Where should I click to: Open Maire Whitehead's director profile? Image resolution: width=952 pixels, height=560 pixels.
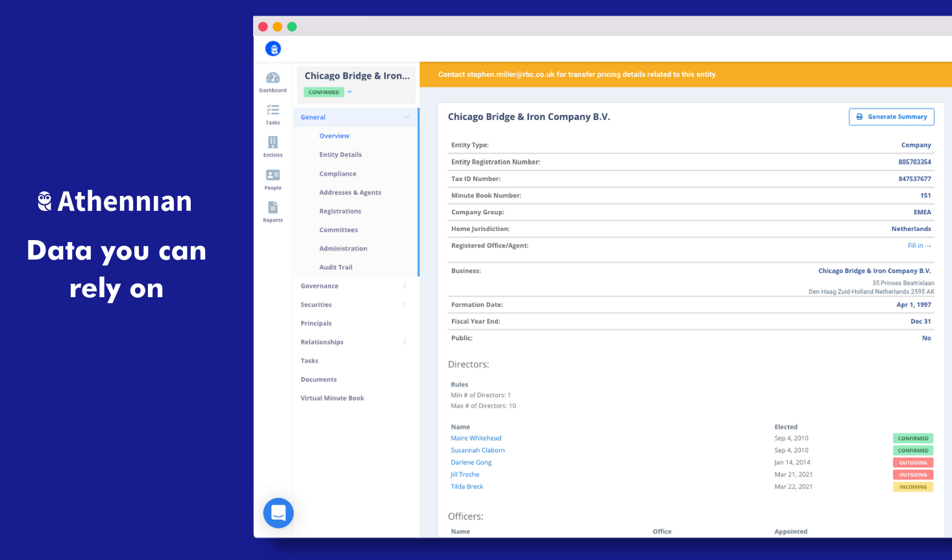tap(476, 438)
